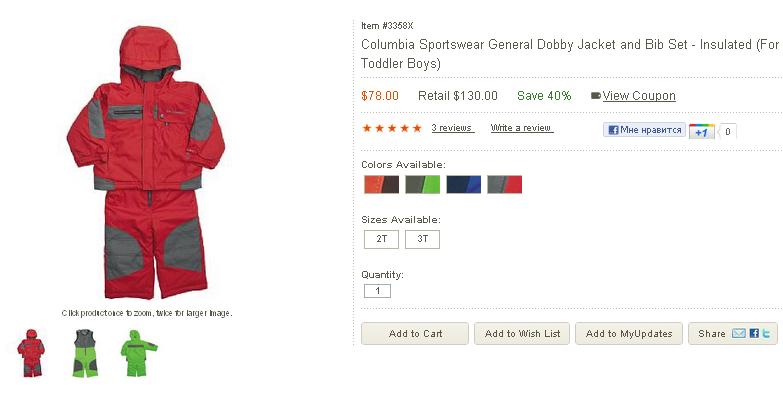Click the coupon tag icon
This screenshot has height=394, width=783.
[595, 95]
